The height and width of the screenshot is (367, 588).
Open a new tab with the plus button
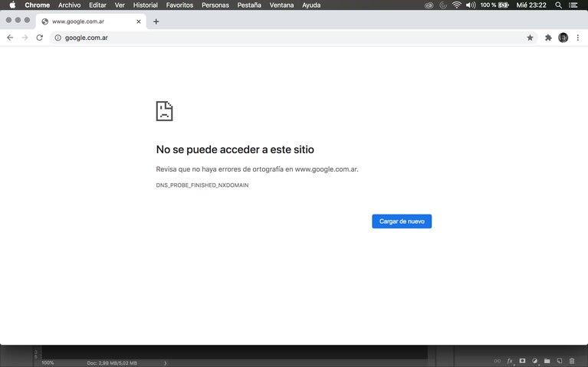click(x=156, y=21)
